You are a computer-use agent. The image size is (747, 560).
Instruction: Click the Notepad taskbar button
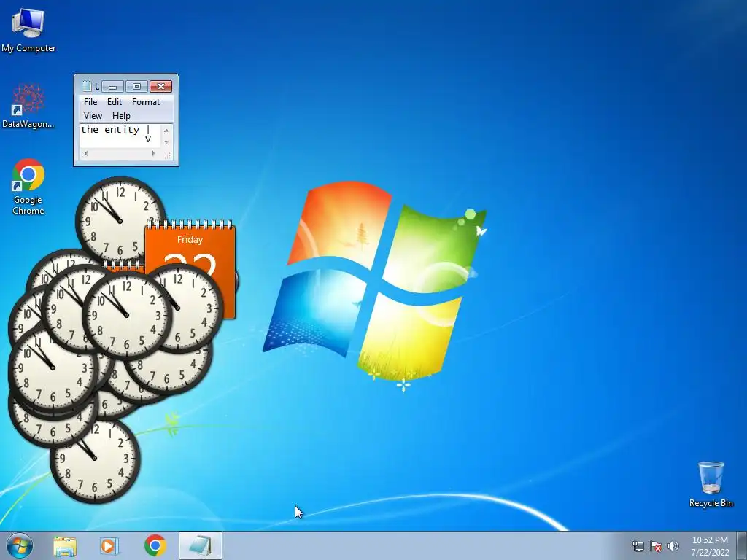(201, 545)
